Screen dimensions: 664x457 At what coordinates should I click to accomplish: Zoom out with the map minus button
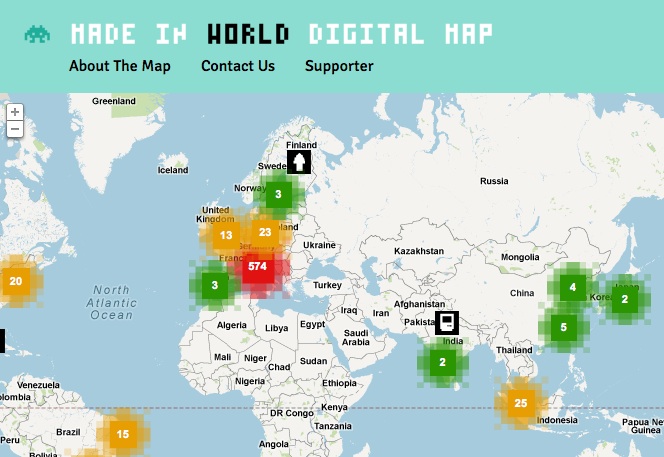tap(15, 129)
